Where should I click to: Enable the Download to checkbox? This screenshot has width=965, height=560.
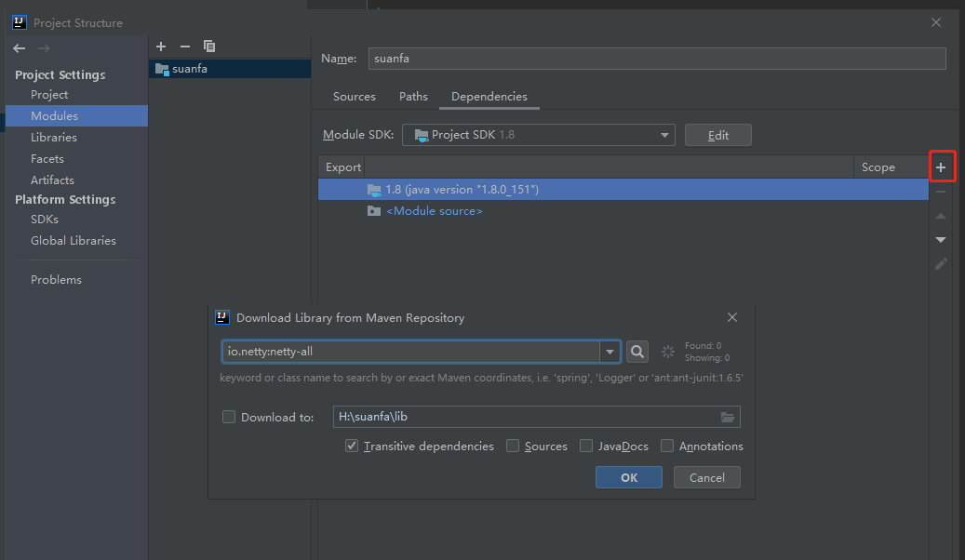coord(229,418)
